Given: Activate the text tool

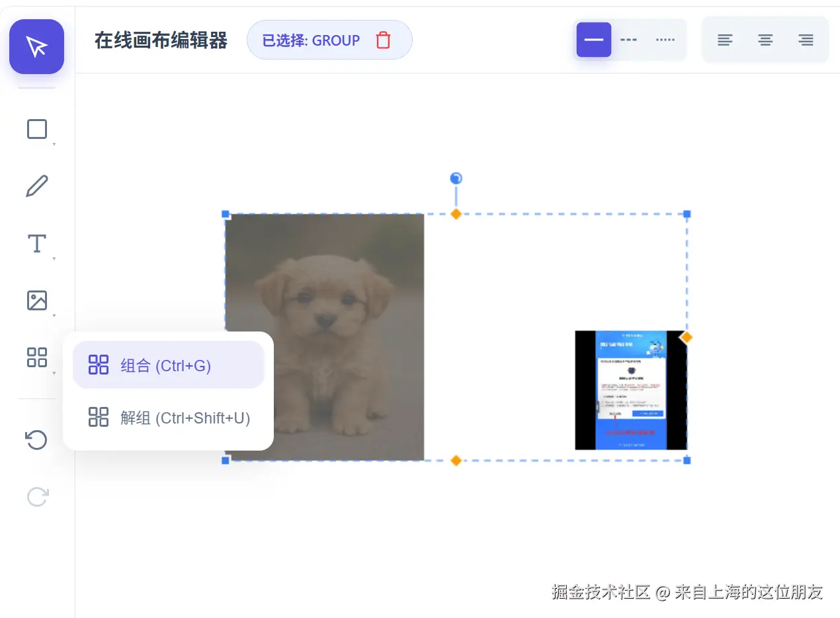Looking at the screenshot, I should 37,243.
